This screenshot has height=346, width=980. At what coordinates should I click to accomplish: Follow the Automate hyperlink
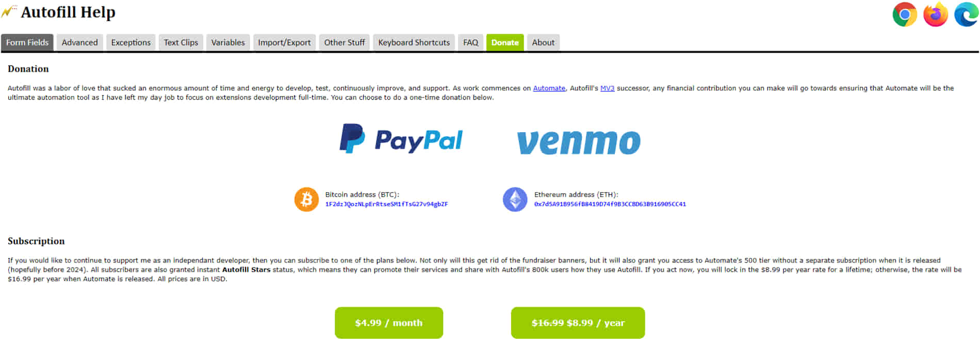point(549,88)
